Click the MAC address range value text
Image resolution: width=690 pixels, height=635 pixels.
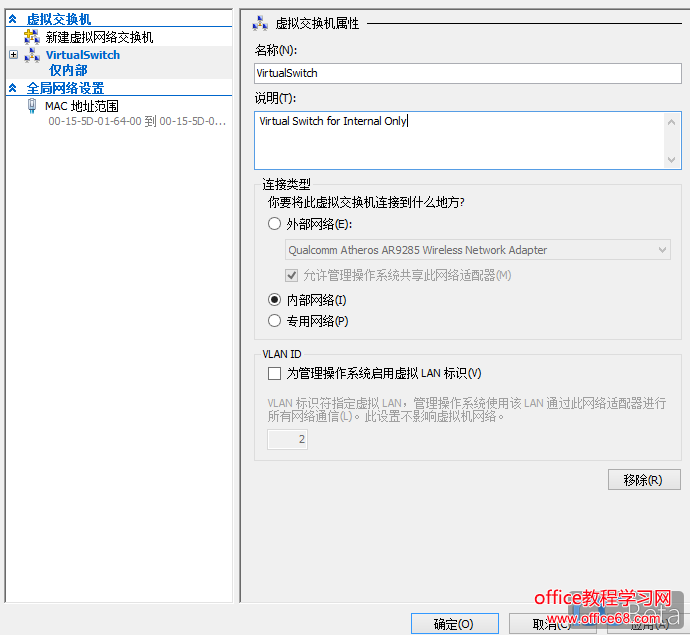pyautogui.click(x=137, y=121)
